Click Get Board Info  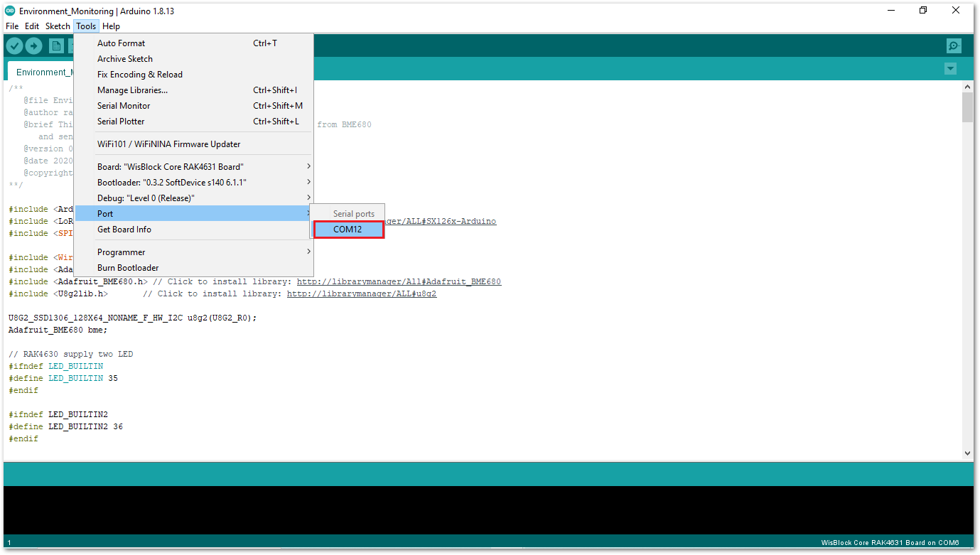coord(124,229)
